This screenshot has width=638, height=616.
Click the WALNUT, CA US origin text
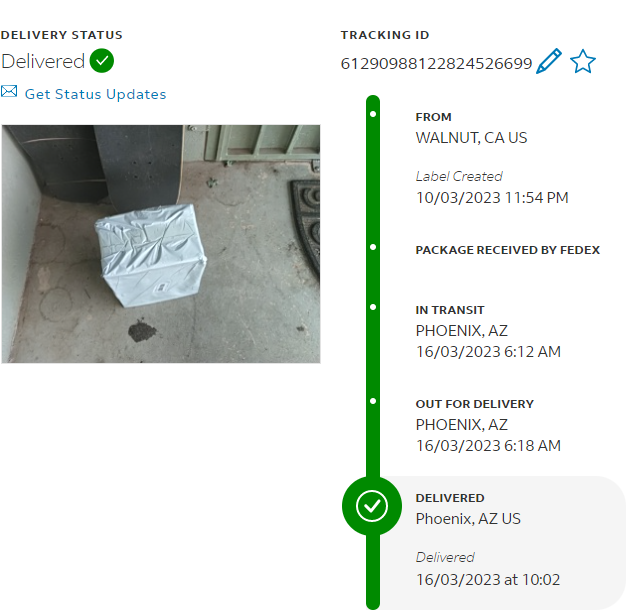point(471,138)
